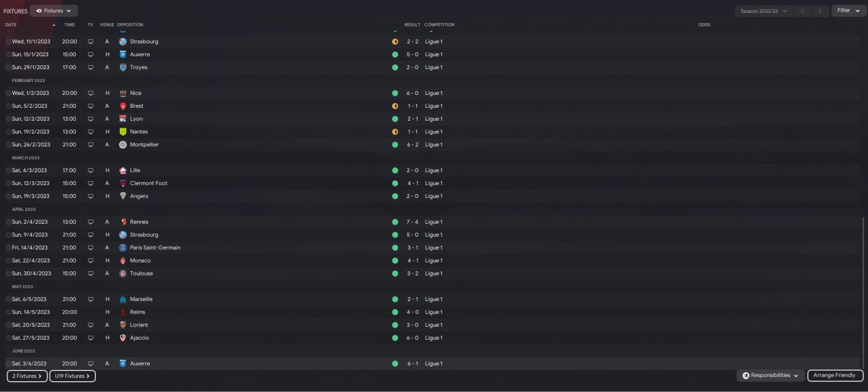The image size is (868, 392).
Task: Open the U19 Fixtures link
Action: 73,376
